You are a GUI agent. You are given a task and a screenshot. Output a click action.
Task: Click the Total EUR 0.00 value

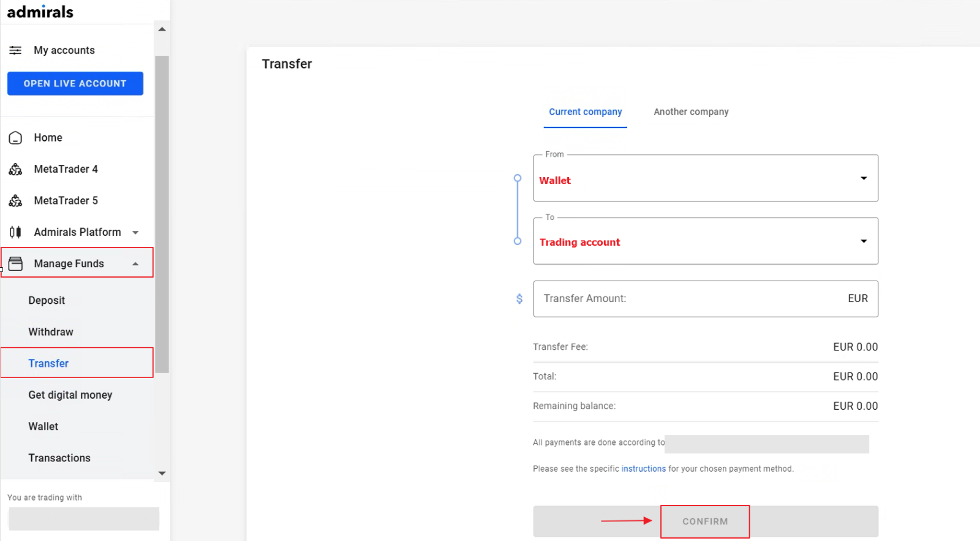[x=855, y=376]
